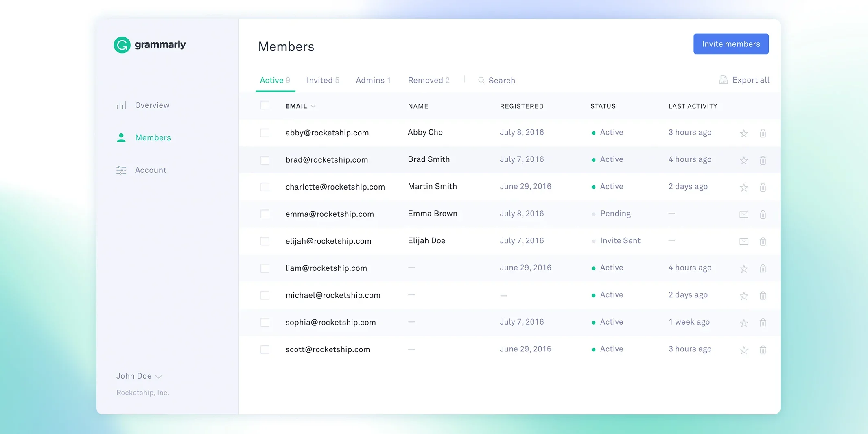Click the scott@rocketship.com email

328,349
